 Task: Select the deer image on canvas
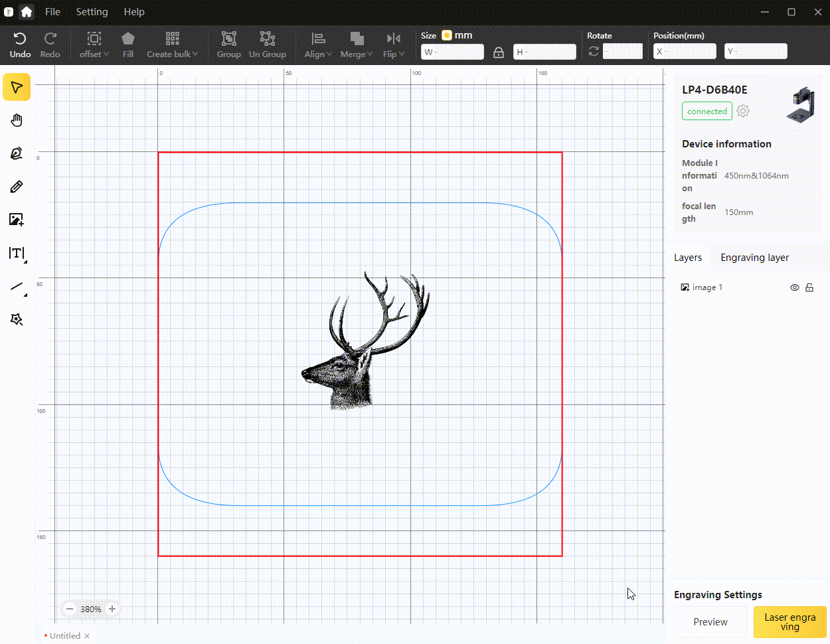[x=366, y=340]
